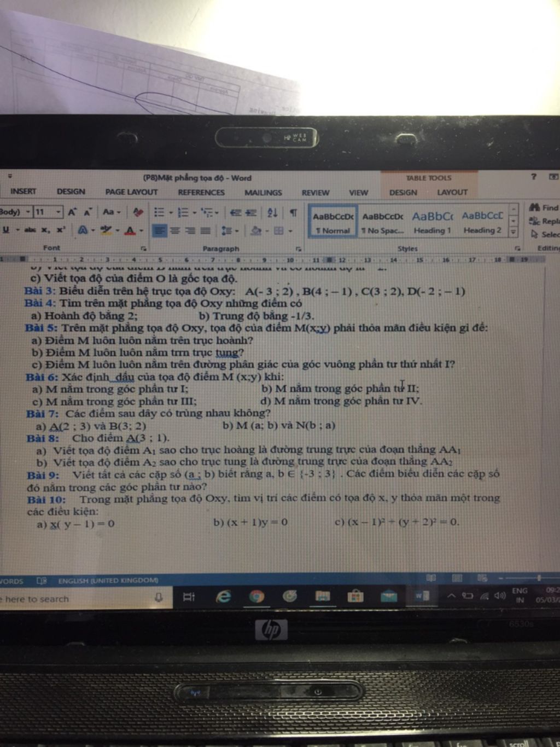
Task: Open the Font dialog launcher
Action: pos(143,248)
